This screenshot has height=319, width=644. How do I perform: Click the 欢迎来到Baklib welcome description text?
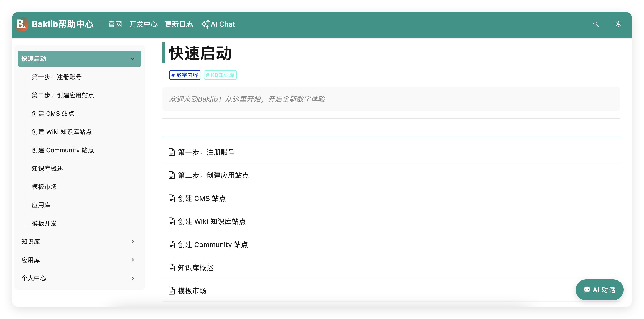[247, 99]
